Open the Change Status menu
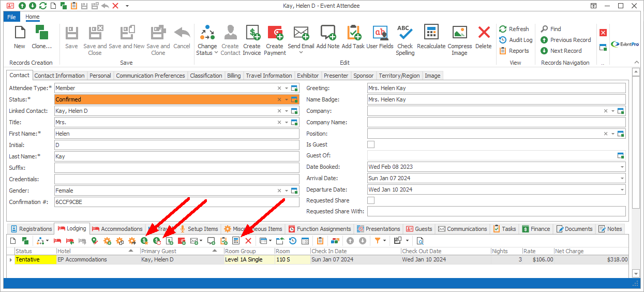 coord(207,40)
